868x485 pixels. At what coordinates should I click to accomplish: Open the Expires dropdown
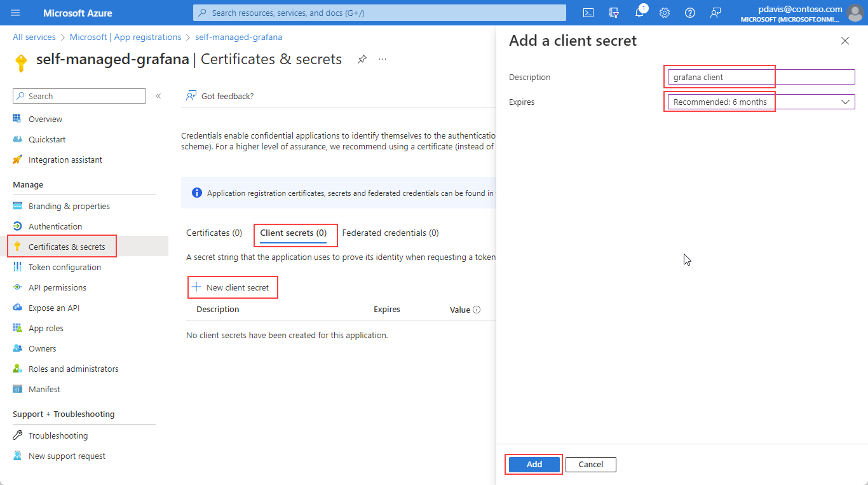tap(761, 102)
